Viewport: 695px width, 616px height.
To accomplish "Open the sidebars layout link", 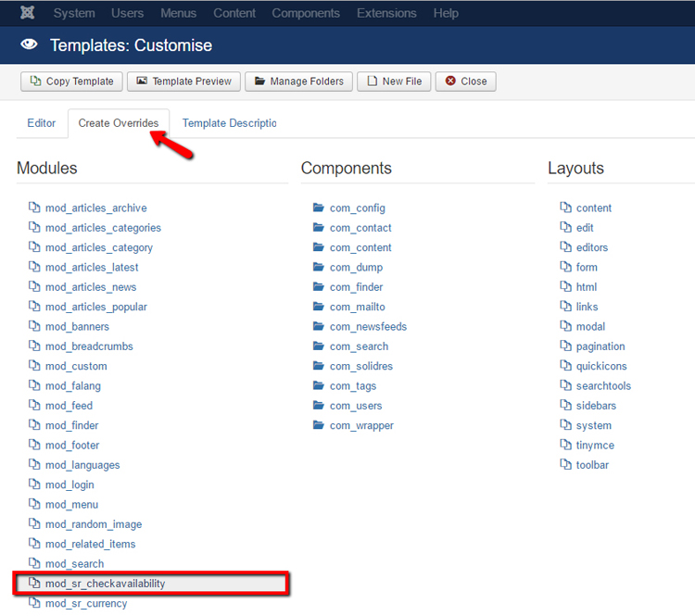I will pyautogui.click(x=596, y=406).
